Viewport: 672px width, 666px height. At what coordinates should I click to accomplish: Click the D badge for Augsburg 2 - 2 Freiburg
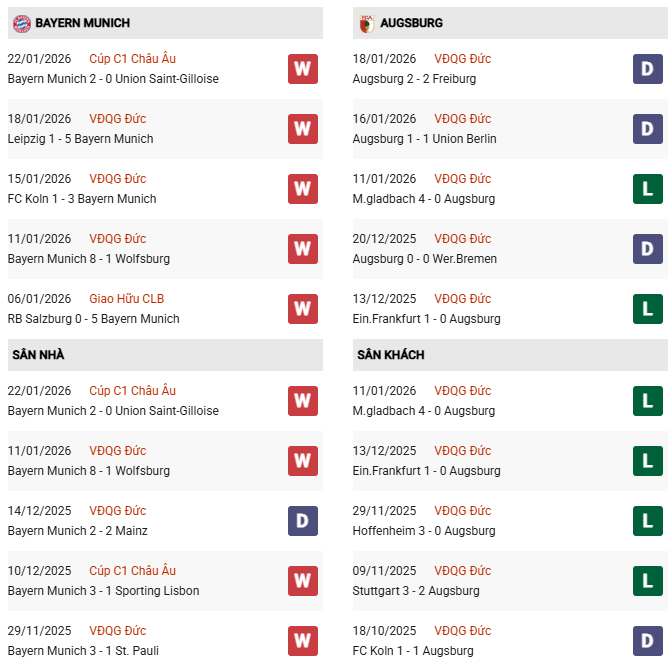[x=648, y=69]
